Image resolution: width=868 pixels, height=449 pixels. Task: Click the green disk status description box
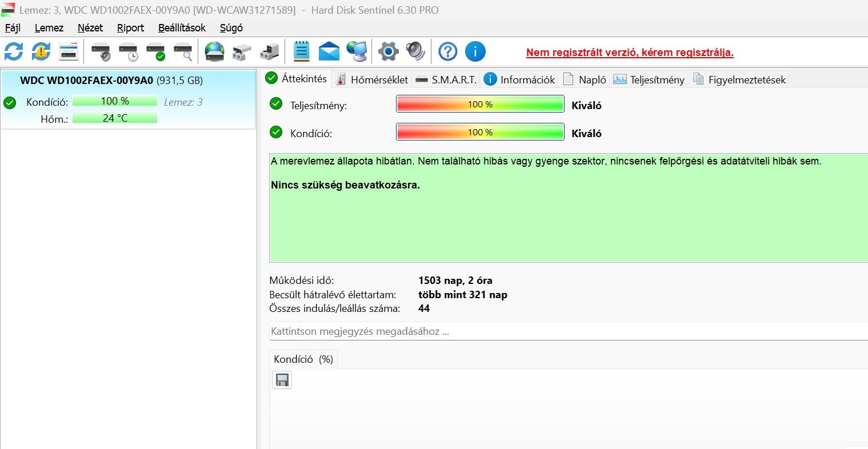pyautogui.click(x=569, y=208)
